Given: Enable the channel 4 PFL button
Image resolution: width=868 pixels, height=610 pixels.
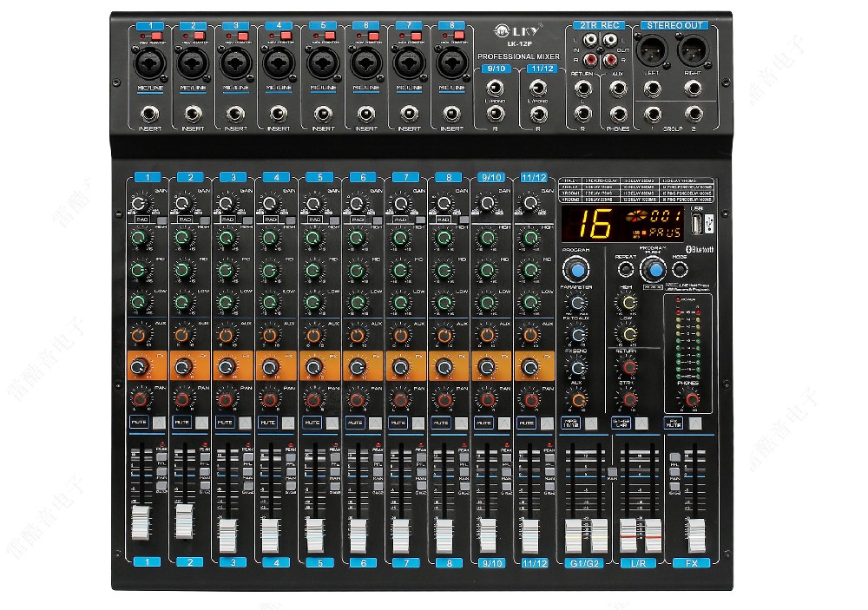Looking at the screenshot, I should (291, 458).
